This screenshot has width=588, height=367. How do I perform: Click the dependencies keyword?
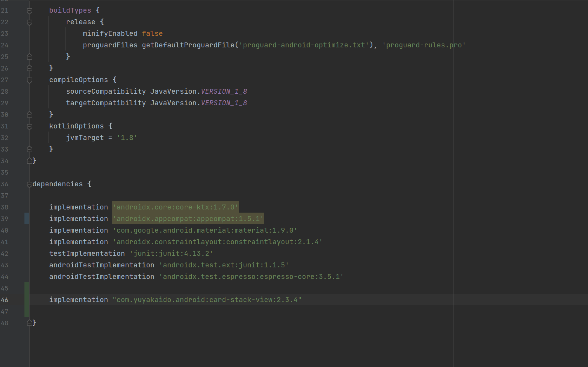(58, 184)
